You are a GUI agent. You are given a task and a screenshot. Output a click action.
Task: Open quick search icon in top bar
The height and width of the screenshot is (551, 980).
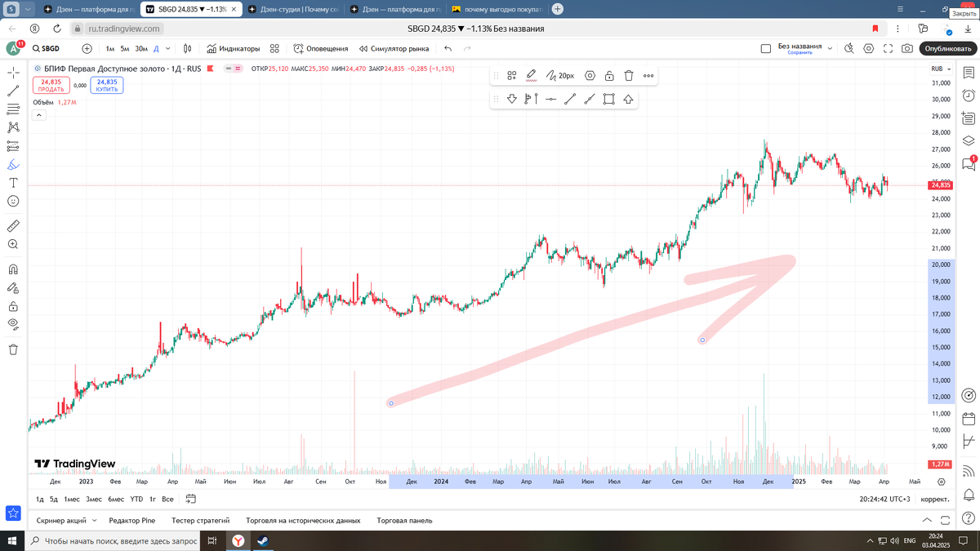(849, 48)
